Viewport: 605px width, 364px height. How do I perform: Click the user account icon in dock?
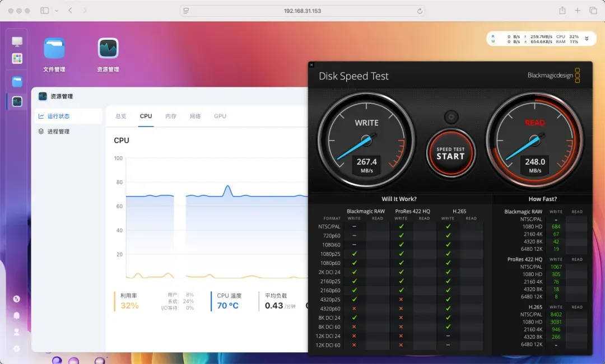click(x=17, y=332)
